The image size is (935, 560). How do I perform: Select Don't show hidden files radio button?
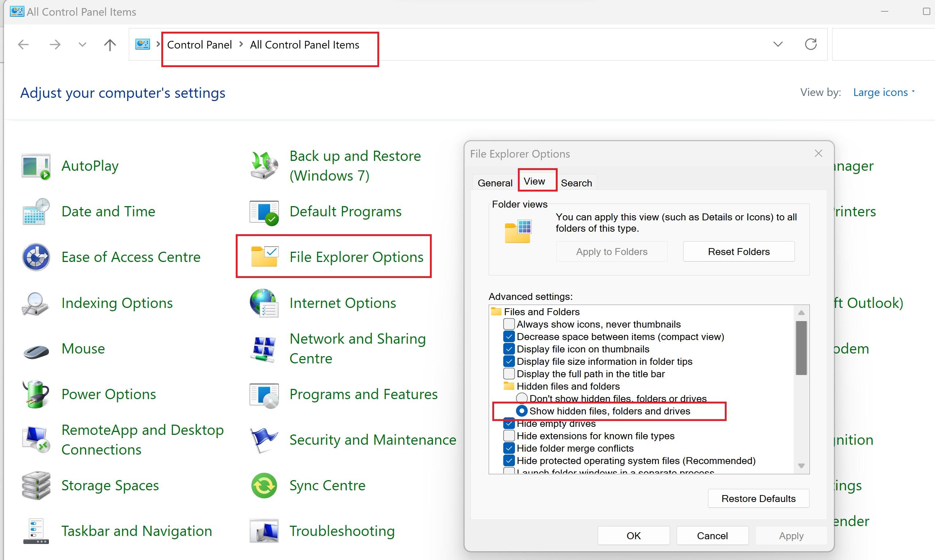(522, 398)
